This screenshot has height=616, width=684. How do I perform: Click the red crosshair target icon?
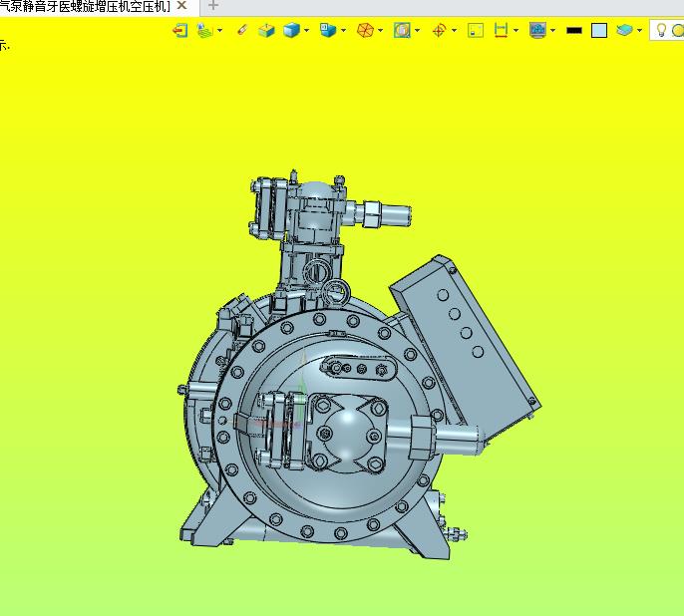[x=440, y=31]
